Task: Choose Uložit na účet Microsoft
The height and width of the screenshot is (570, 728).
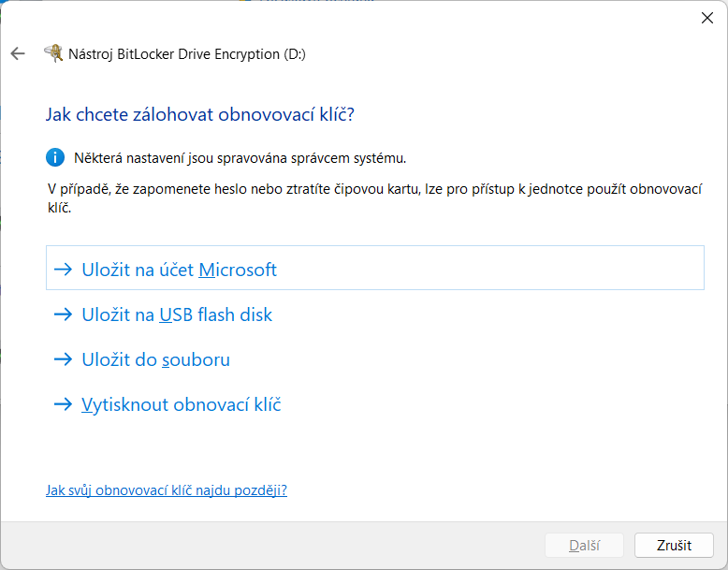Action: pyautogui.click(x=374, y=268)
